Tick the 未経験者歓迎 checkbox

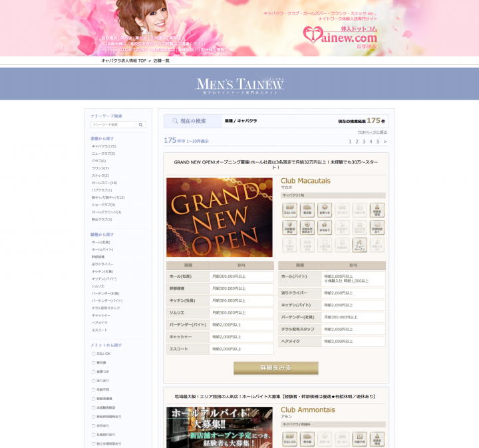[x=93, y=407]
